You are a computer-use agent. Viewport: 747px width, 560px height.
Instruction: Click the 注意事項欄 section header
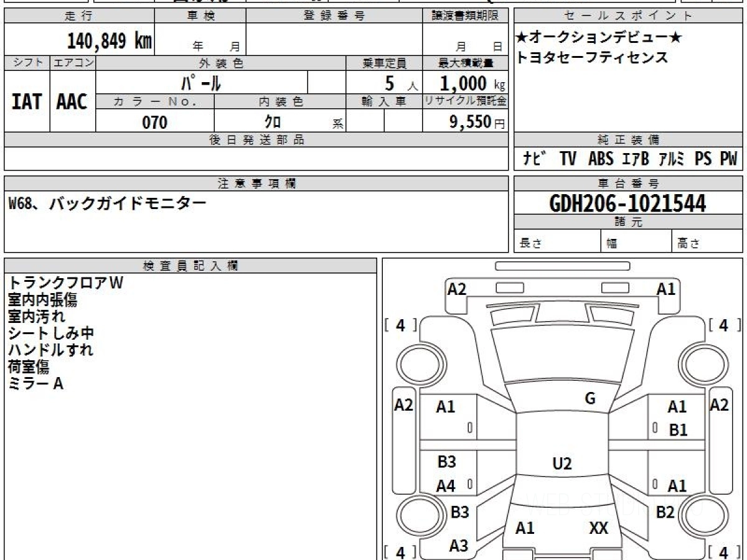(256, 184)
